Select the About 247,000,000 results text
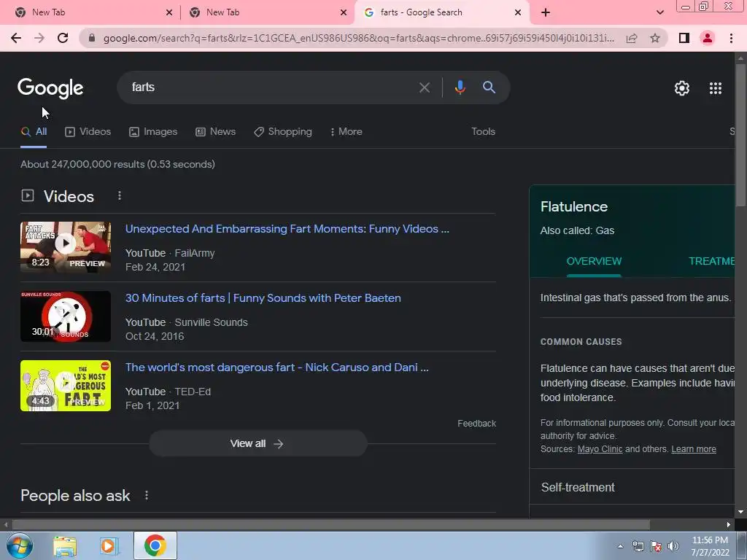 [117, 164]
